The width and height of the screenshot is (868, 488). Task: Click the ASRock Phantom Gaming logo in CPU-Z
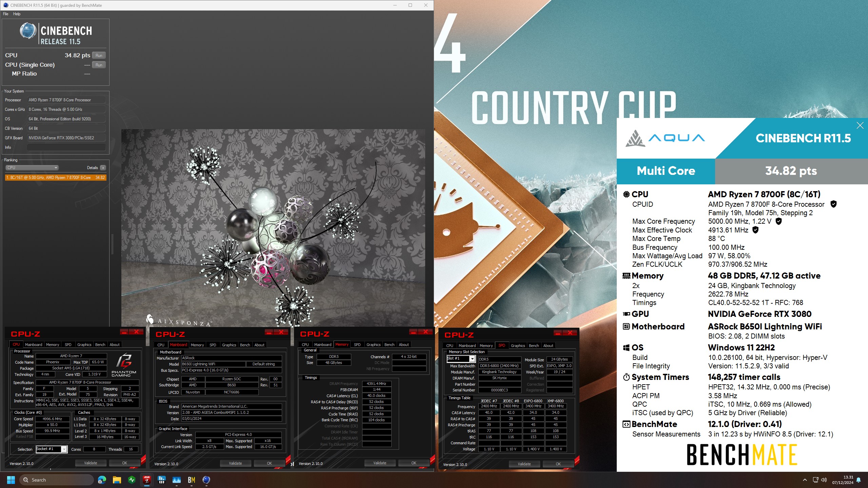124,365
